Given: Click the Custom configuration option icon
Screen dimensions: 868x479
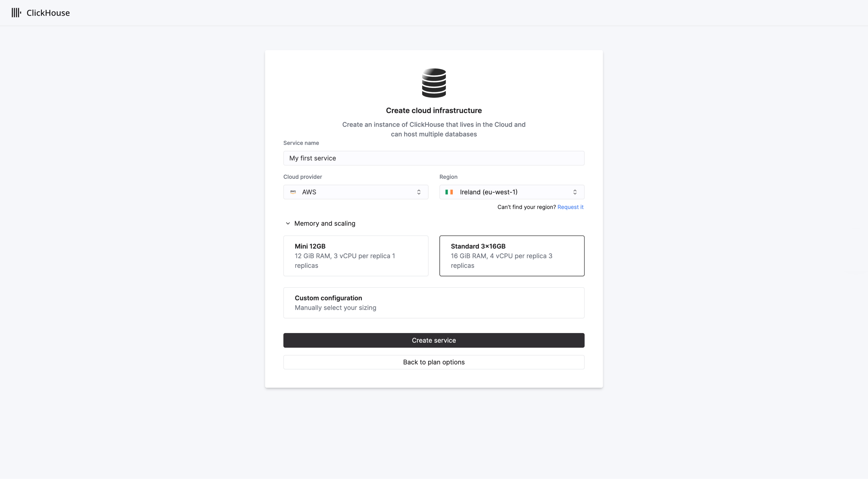Looking at the screenshot, I should click(433, 303).
